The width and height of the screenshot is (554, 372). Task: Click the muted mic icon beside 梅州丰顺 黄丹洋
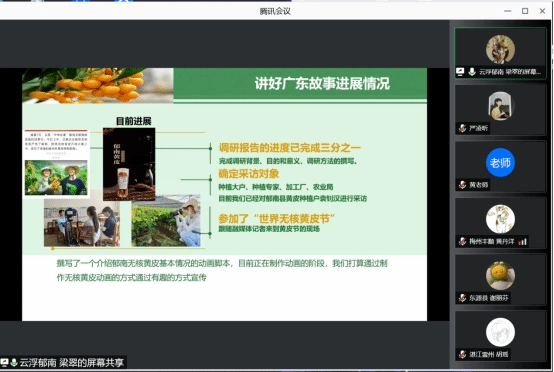coord(462,241)
